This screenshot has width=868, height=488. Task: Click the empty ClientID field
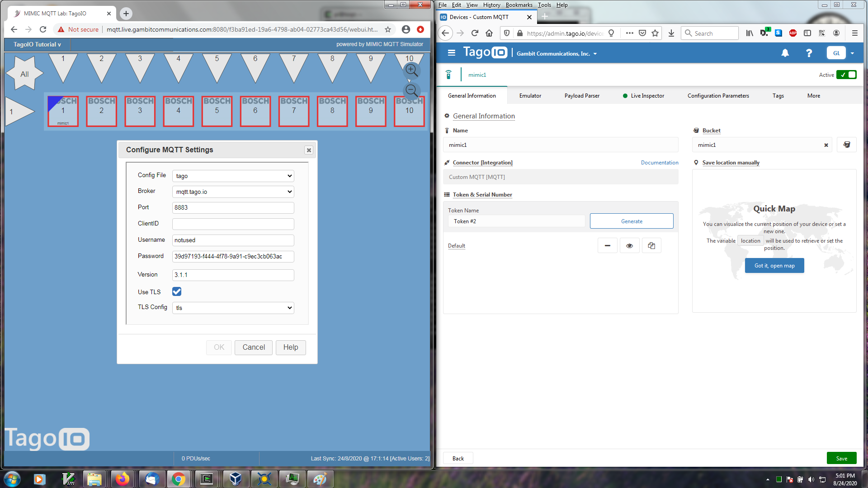coord(233,224)
